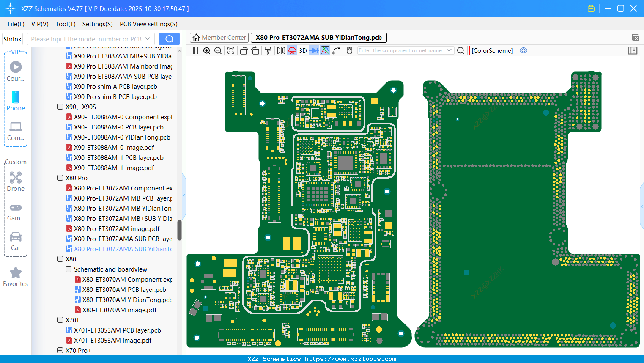Open the Tool(T) menu
The height and width of the screenshot is (363, 644).
click(66, 24)
